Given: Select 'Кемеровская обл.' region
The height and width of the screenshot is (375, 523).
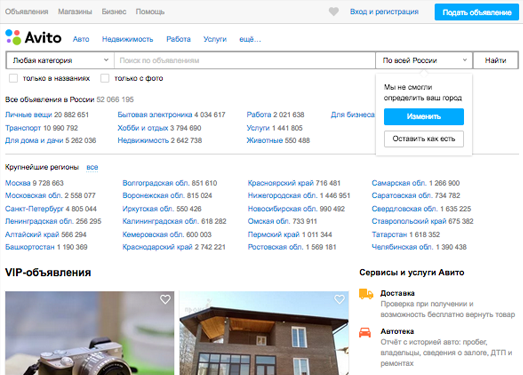Looking at the screenshot, I should [x=153, y=235].
